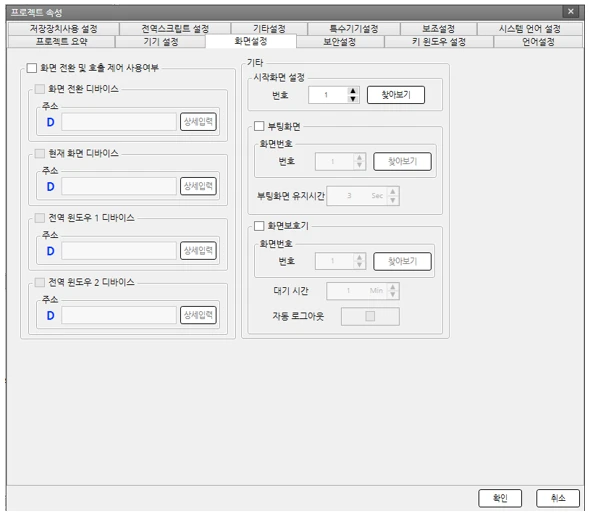The width and height of the screenshot is (589, 517).
Task: Increase 대기 시간 with up arrow
Action: coord(393,287)
